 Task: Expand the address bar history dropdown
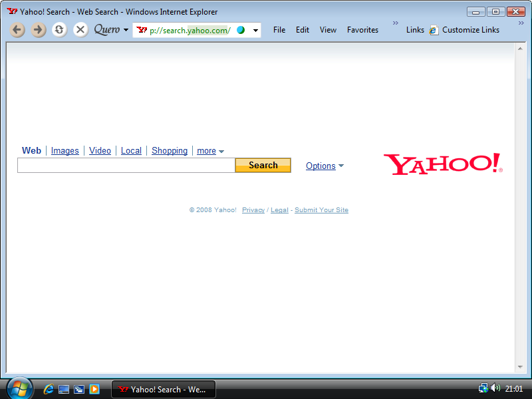pos(255,30)
